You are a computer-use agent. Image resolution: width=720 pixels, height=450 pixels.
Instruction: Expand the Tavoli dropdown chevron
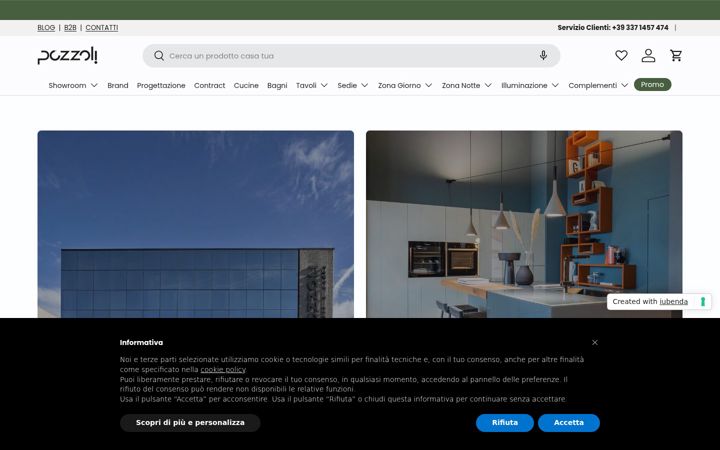click(324, 85)
